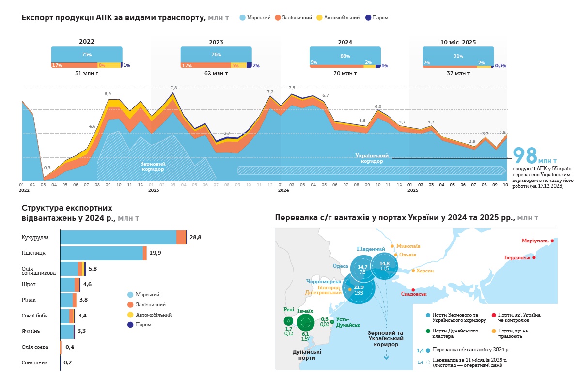Screen dimensions: 579x392
Task: Click the Чорноморськ bubble showing 21,9
Action: point(359,288)
